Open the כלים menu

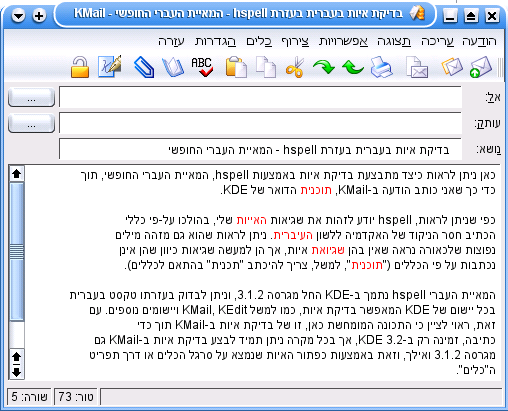pyautogui.click(x=259, y=41)
